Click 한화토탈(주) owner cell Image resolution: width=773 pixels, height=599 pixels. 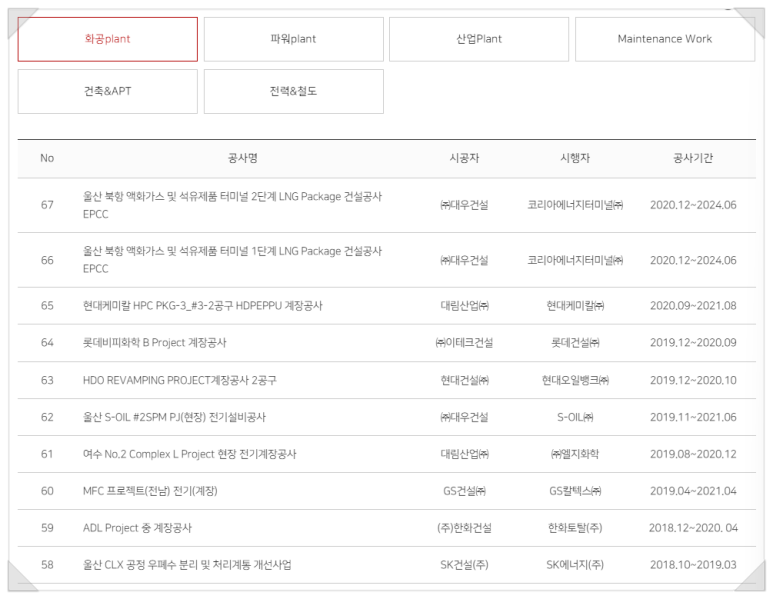575,528
